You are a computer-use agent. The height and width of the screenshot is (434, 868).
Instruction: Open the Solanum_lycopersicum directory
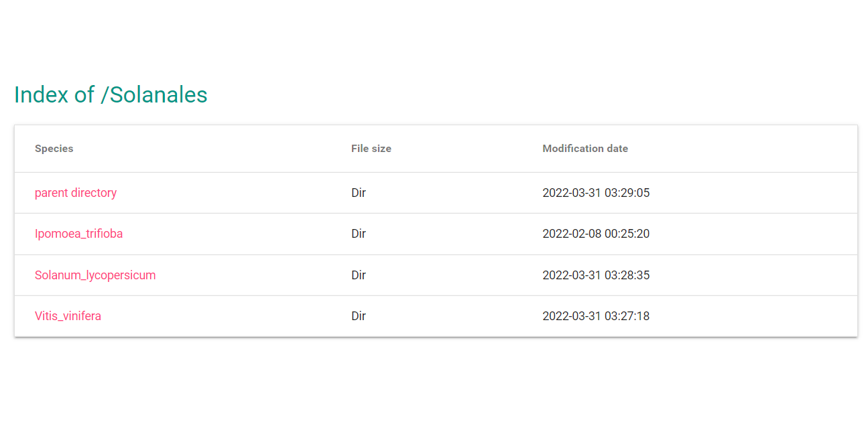pos(95,275)
